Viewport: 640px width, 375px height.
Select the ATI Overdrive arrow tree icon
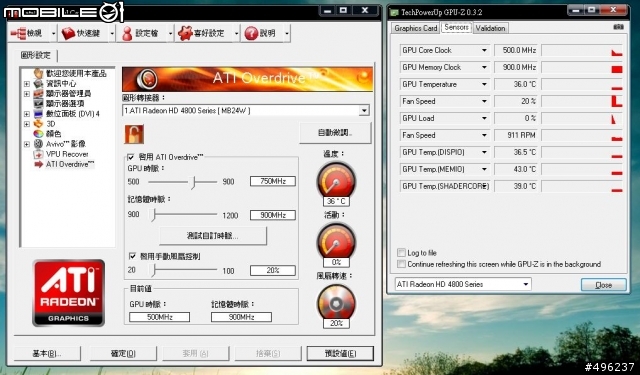(38, 164)
